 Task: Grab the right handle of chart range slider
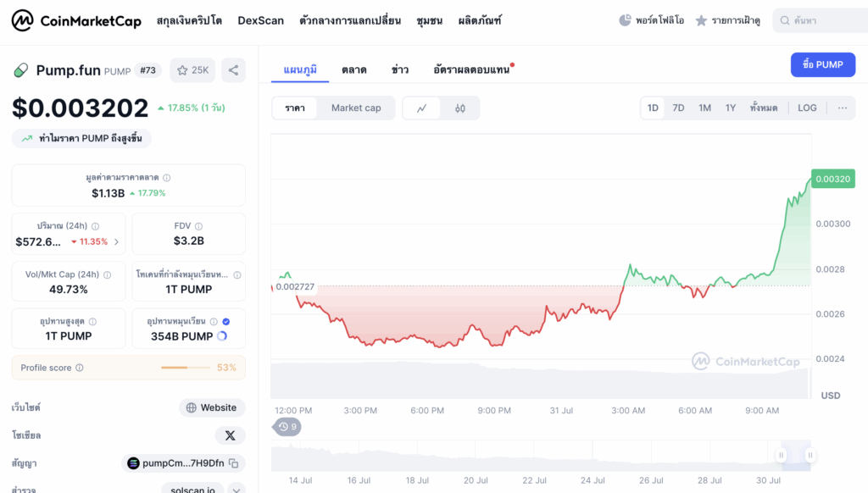810,456
